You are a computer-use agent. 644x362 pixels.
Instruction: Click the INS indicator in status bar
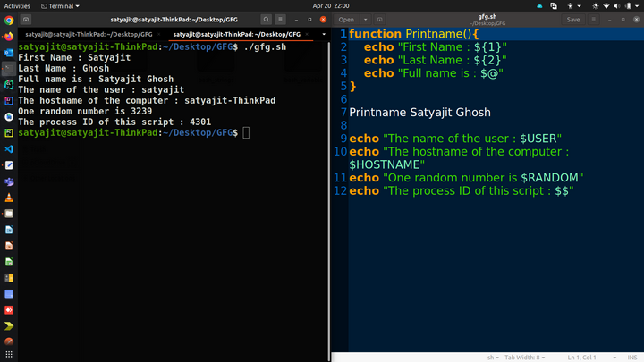pyautogui.click(x=632, y=358)
